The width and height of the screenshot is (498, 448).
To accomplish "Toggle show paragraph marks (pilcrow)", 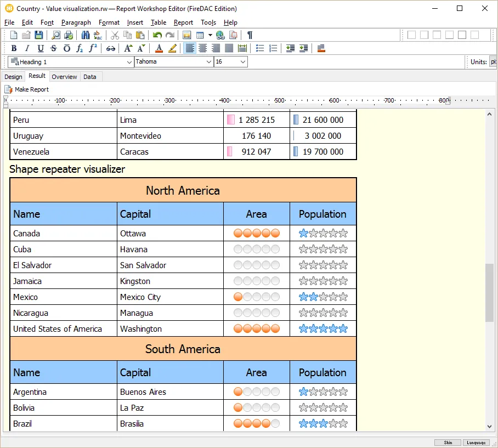I will (x=250, y=35).
